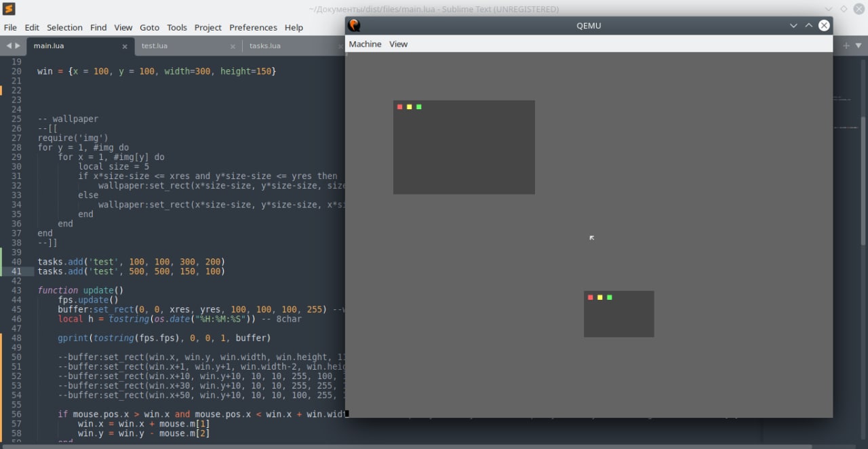Image resolution: width=868 pixels, height=449 pixels.
Task: Click the 'win.y = win.y - mouse.m[2]' line
Action: pos(144,433)
